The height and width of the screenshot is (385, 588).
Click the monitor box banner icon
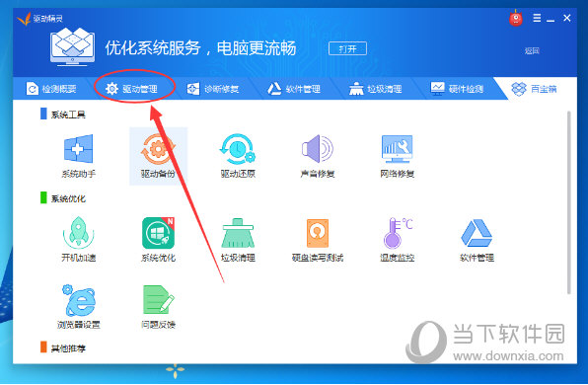click(x=72, y=47)
